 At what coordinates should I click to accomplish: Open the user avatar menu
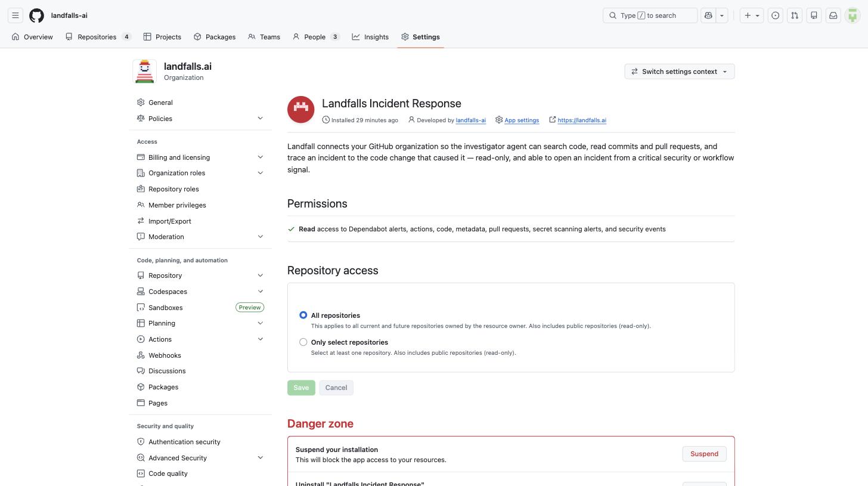[852, 16]
